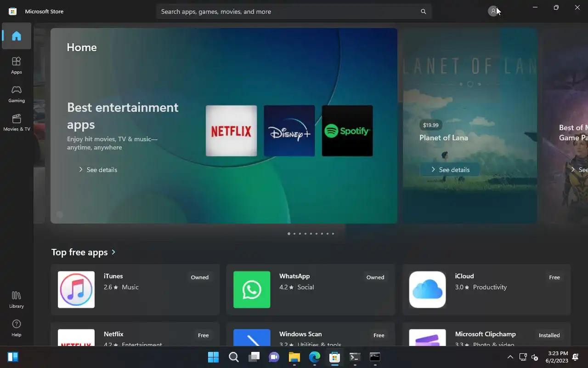Click the Netflix app name in free apps
Viewport: 588px width, 368px height.
[113, 334]
